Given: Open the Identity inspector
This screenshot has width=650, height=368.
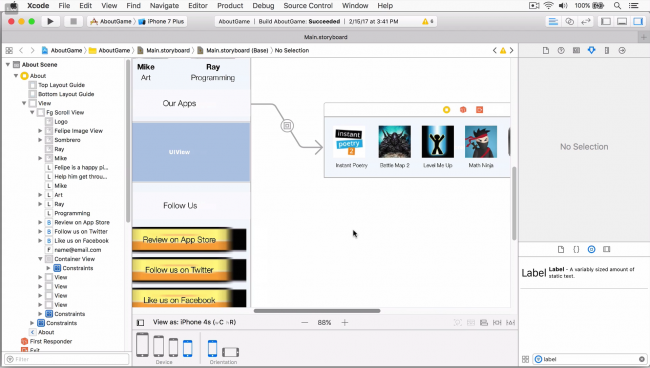Looking at the screenshot, I should (576, 51).
